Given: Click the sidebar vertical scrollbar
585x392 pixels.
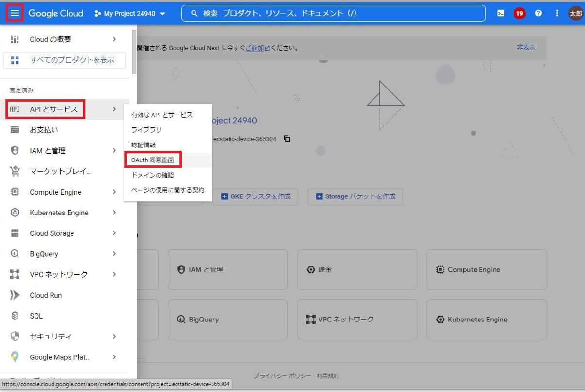Looking at the screenshot, I should (134, 51).
